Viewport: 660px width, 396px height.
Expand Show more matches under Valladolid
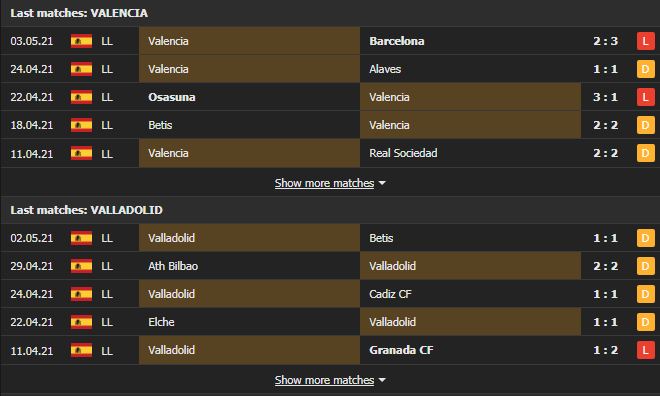[325, 380]
